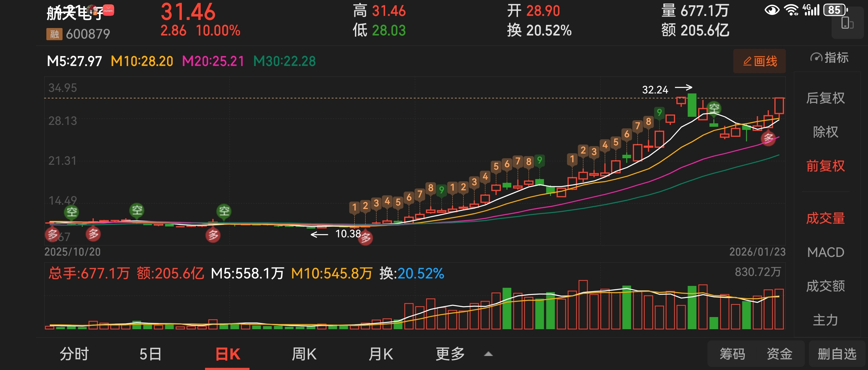
Task: Switch sub-chart indicator to MACD
Action: coord(825,252)
